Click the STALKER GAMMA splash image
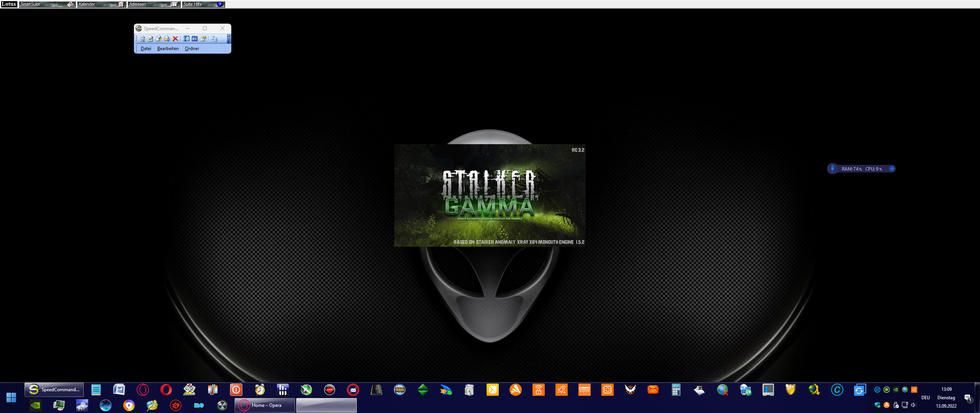 490,195
